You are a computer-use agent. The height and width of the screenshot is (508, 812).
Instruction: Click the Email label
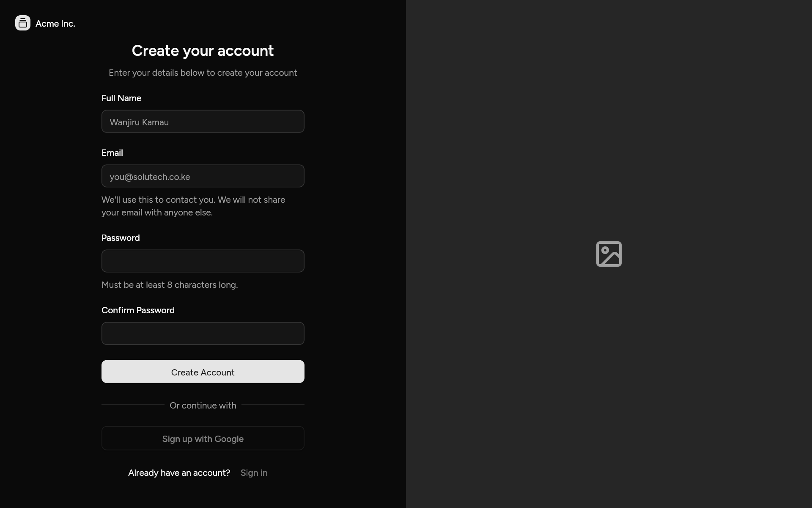[x=112, y=153]
